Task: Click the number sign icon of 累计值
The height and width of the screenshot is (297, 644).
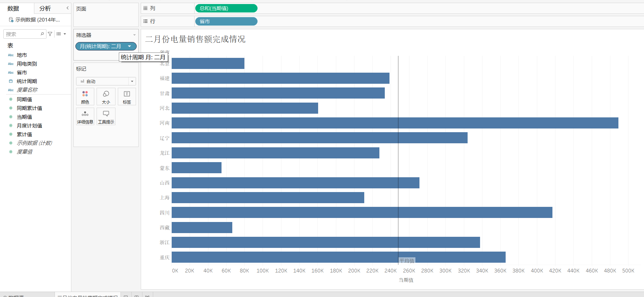Action: 11,134
